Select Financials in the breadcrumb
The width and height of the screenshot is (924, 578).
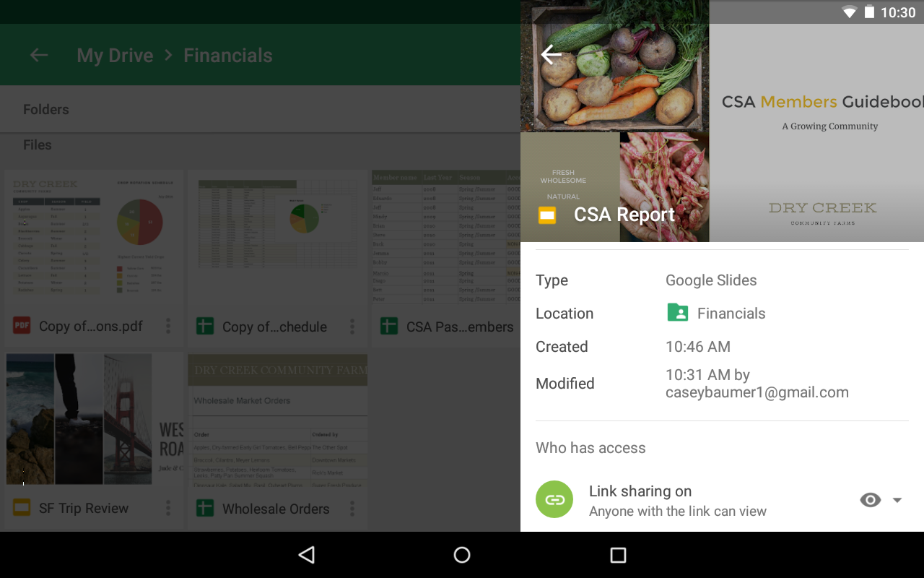tap(228, 56)
